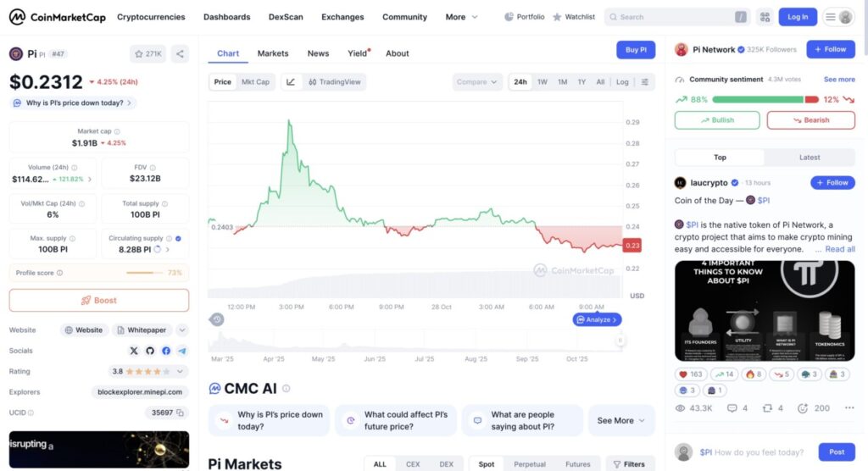Viewport: 868px width, 471px height.
Task: Open the Yield tab
Action: coord(358,53)
